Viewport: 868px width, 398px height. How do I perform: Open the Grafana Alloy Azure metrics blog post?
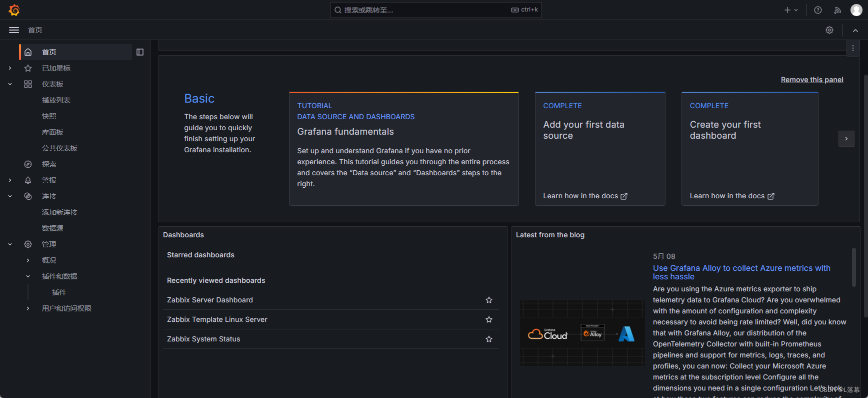pos(741,272)
